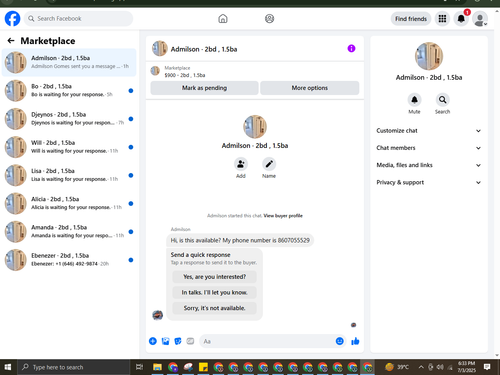
Task: Open the Facebook logo home link
Action: pos(12,19)
